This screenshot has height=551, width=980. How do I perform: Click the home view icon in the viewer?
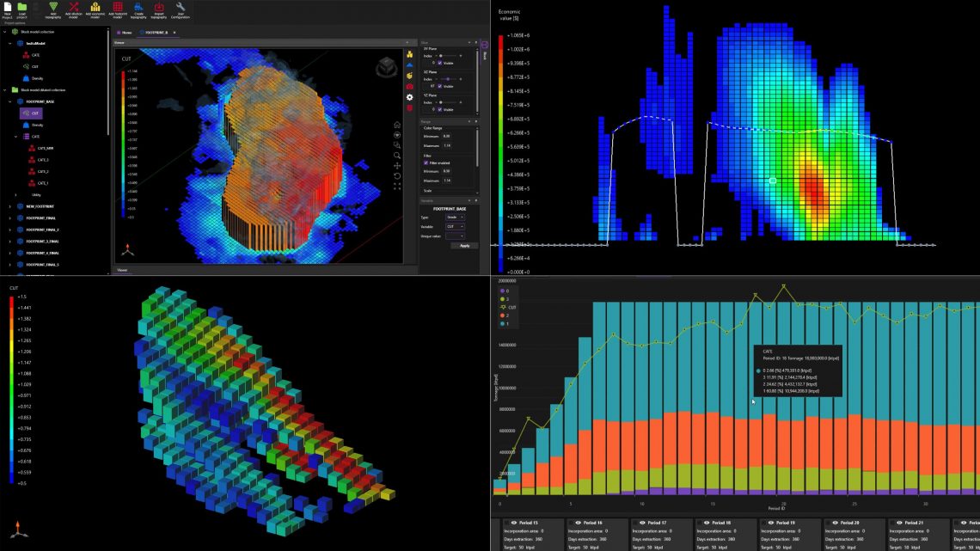point(395,125)
